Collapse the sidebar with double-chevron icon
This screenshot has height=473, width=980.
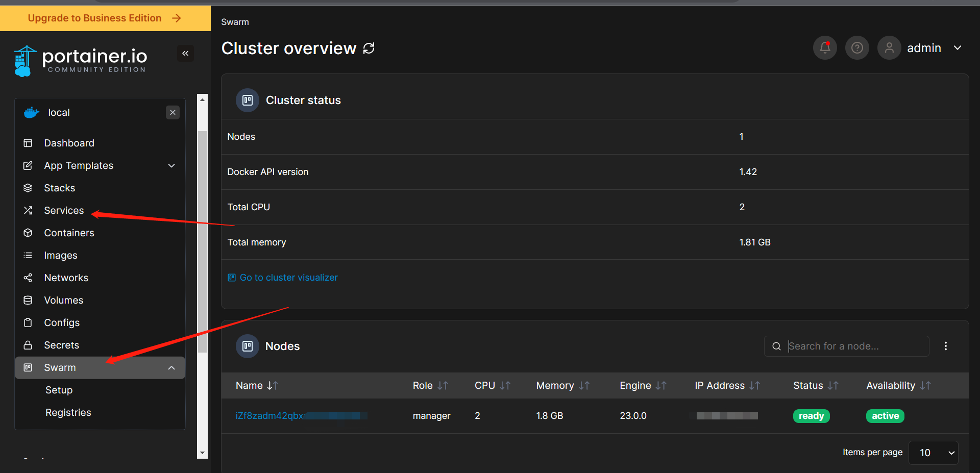tap(185, 53)
